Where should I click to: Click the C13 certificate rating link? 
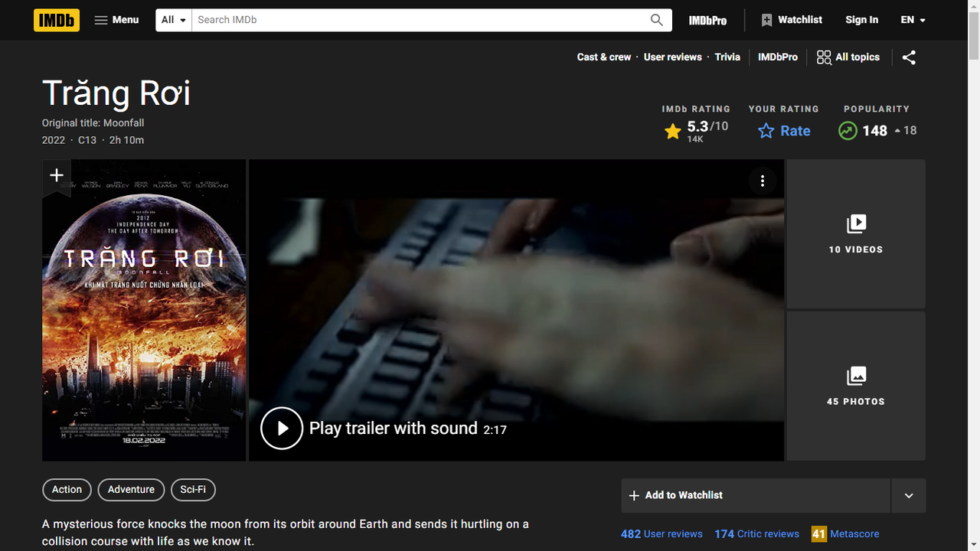pos(87,140)
